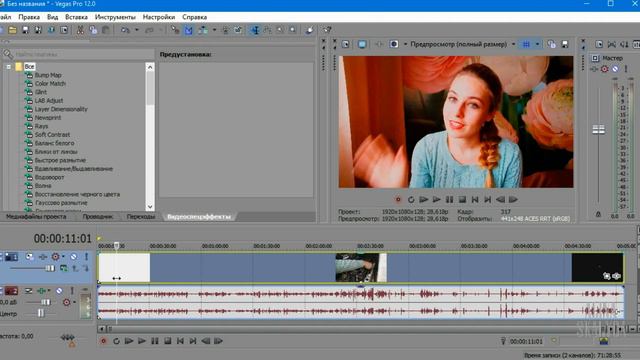Toggle preview on external monitor icon

(362, 44)
